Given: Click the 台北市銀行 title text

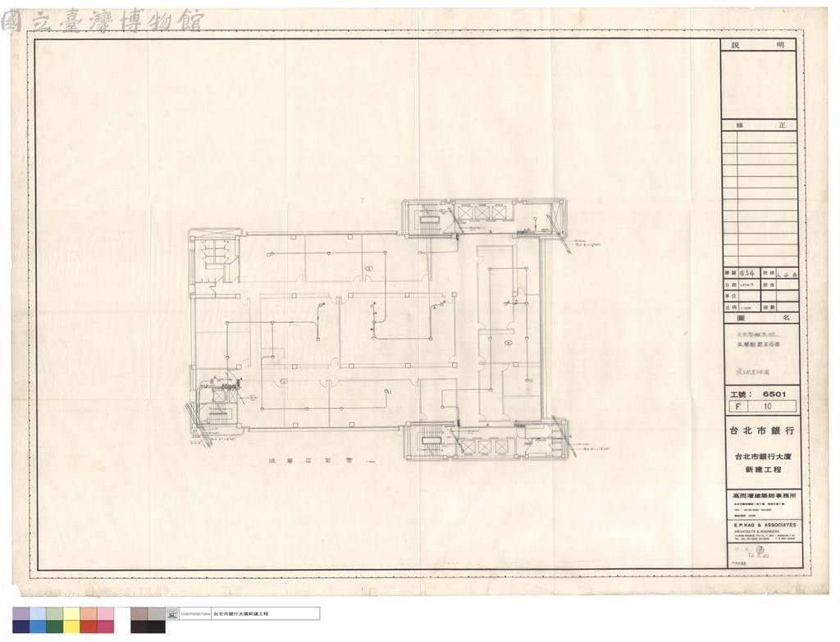Looking at the screenshot, I should tap(761, 430).
